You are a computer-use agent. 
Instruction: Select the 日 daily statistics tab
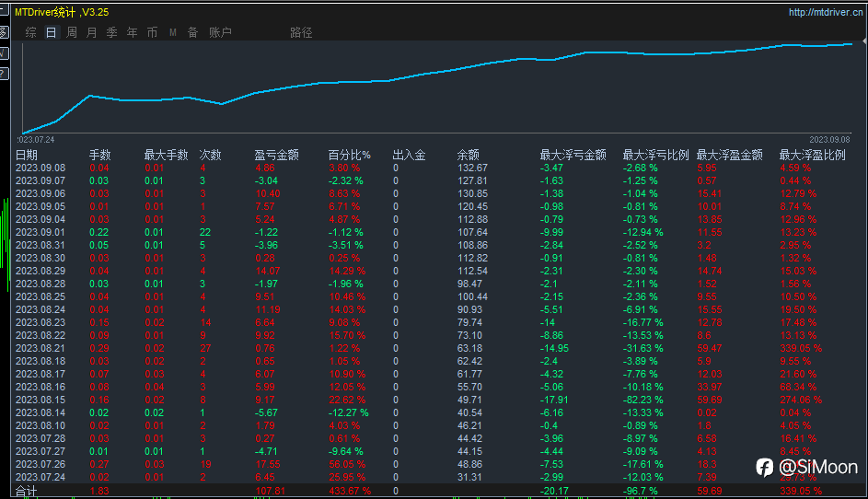pyautogui.click(x=51, y=32)
